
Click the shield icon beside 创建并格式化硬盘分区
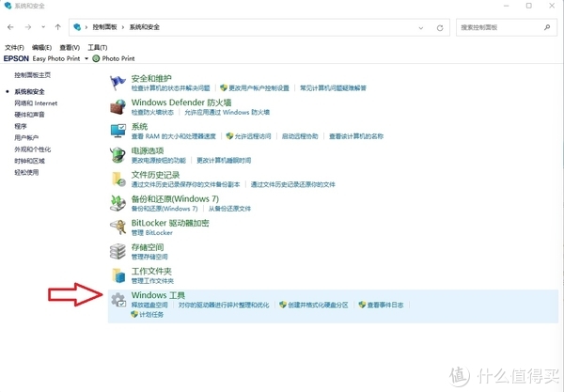coord(283,305)
